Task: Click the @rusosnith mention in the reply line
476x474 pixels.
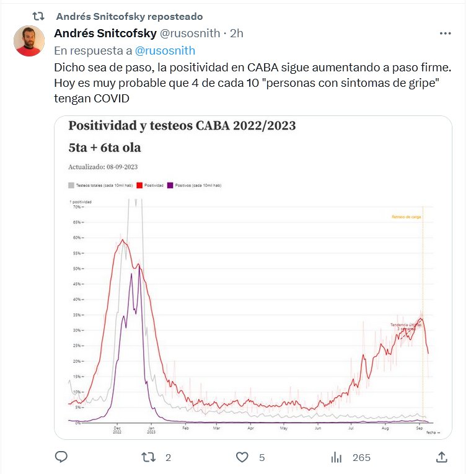Action: 165,50
